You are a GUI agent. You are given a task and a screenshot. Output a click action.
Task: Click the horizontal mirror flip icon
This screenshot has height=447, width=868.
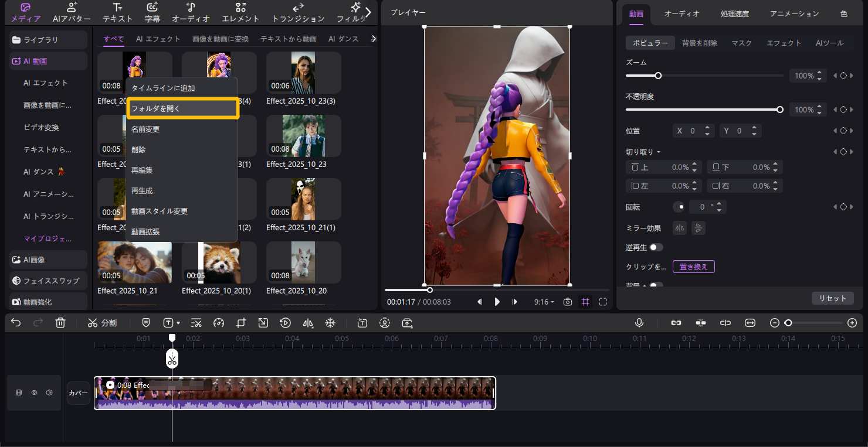tap(680, 228)
